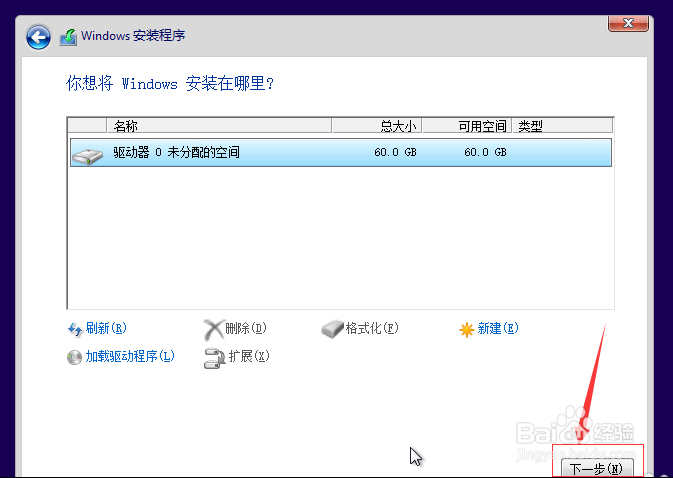Click the CD Load Driver icon
Image resolution: width=673 pixels, height=478 pixels.
coord(74,357)
